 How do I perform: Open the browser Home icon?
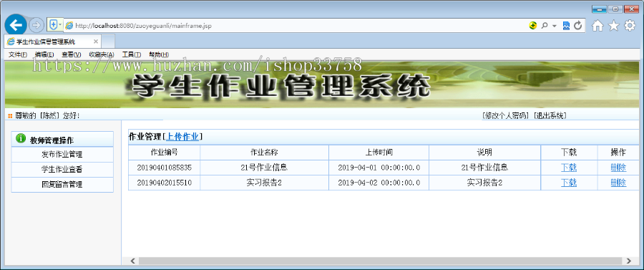coord(597,26)
